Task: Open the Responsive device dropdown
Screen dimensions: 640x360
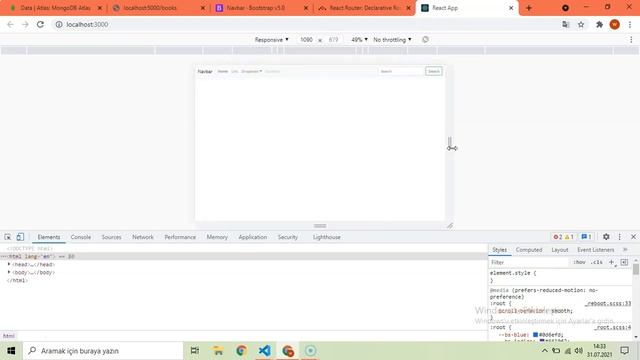Action: tap(271, 40)
